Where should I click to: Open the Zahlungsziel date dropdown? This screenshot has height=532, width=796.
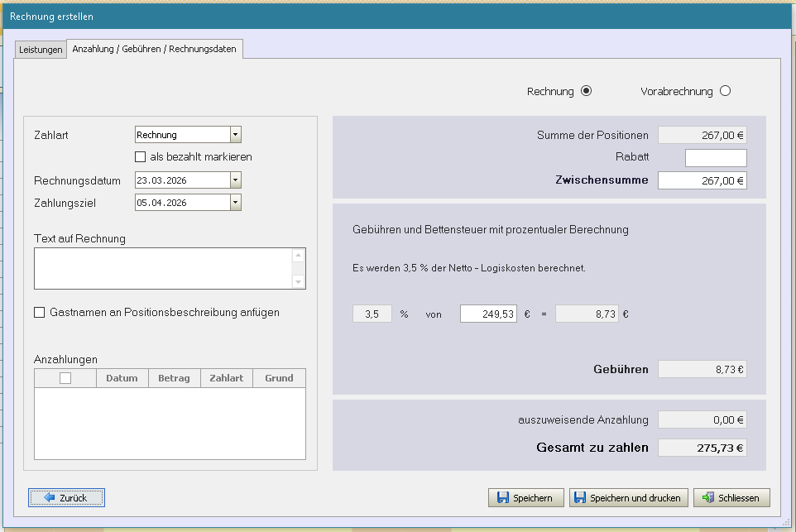235,202
